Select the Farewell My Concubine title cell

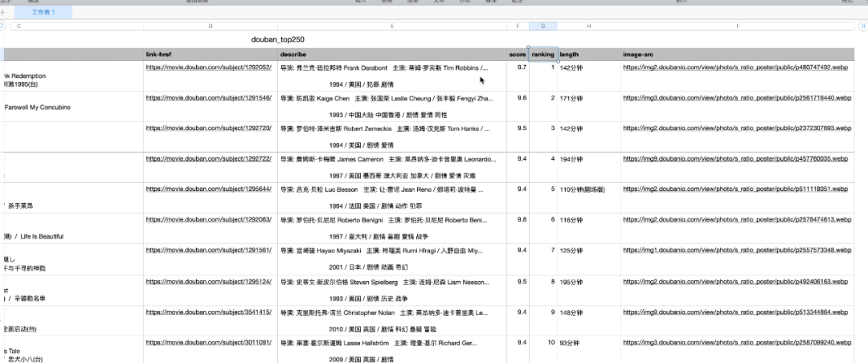74,106
